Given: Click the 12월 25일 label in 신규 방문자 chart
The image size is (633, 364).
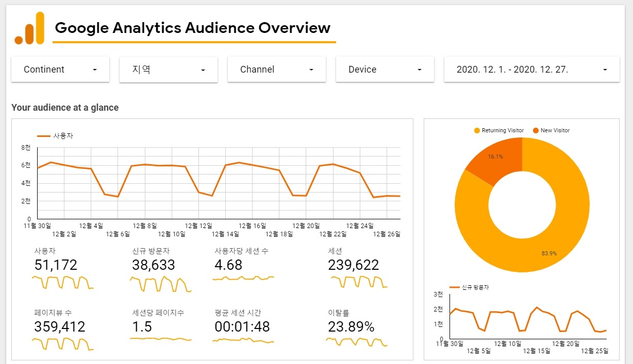Looking at the screenshot, I should [x=595, y=351].
